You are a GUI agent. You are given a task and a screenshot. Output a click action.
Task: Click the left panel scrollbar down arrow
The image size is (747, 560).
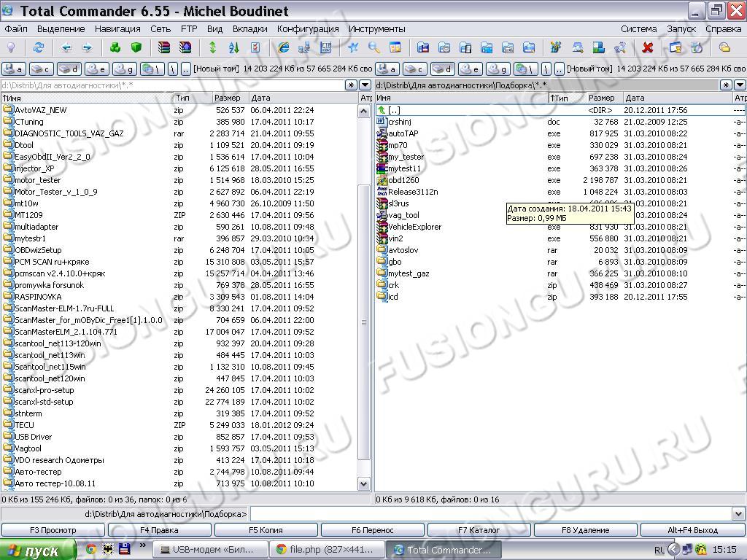coord(364,484)
